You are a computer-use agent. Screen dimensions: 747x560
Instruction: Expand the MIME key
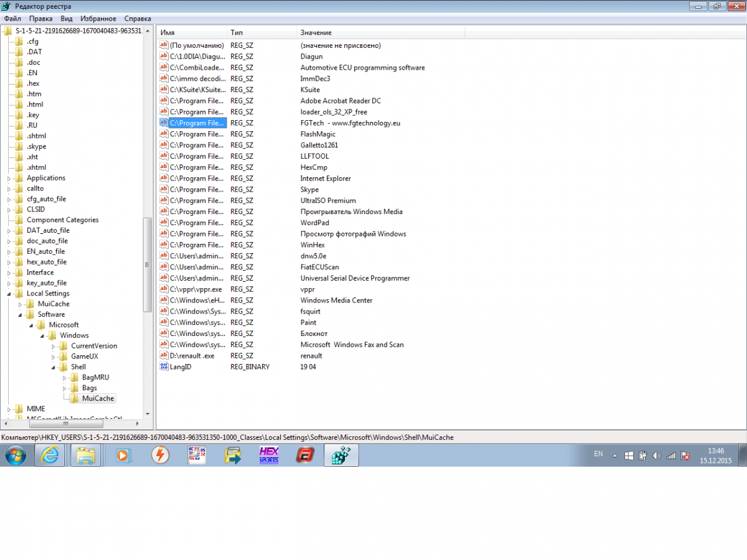point(9,409)
